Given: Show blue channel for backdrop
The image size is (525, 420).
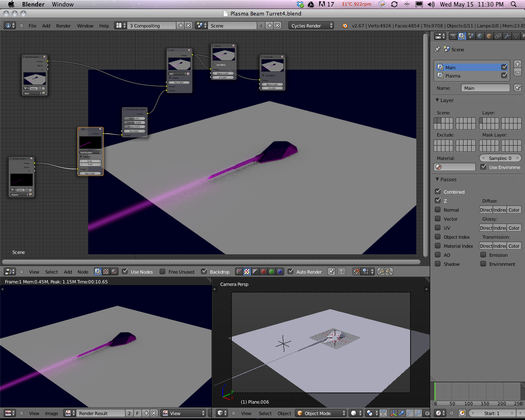Looking at the screenshot, I should click(280, 272).
